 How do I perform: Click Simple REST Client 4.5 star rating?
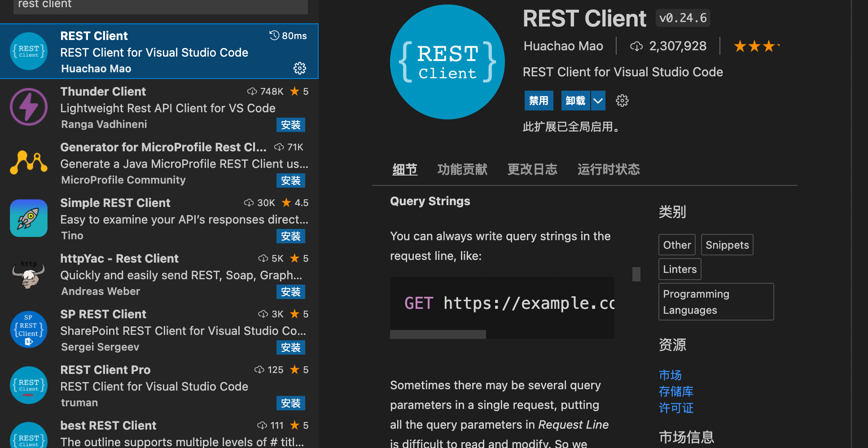click(295, 203)
